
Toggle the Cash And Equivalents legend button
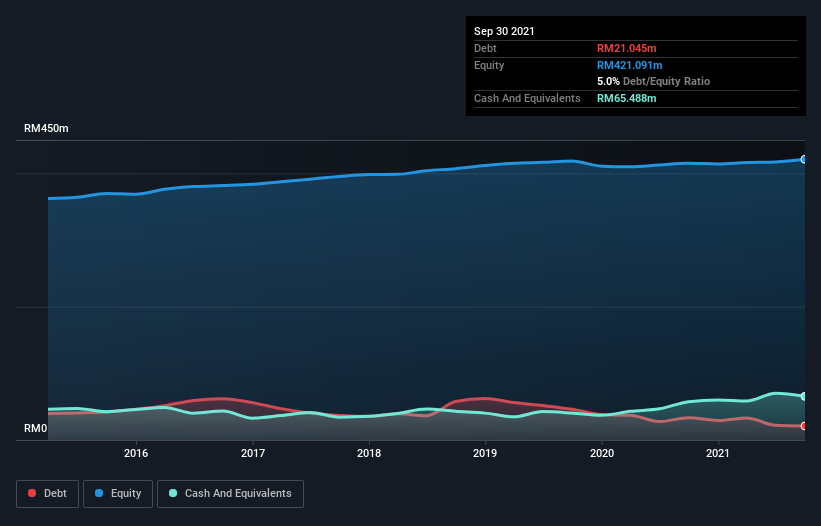[230, 494]
